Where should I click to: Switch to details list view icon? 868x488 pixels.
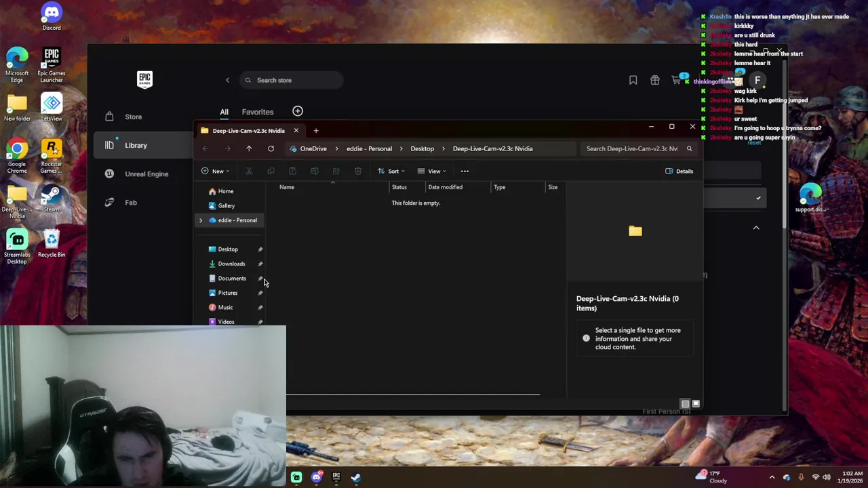point(685,404)
